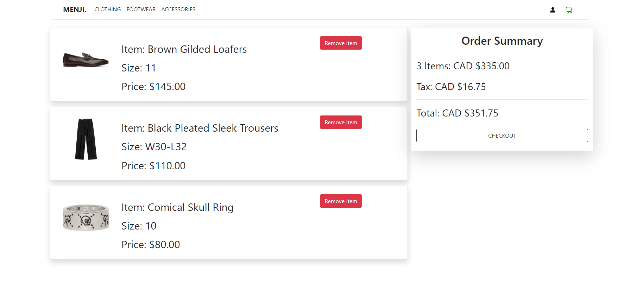Image resolution: width=644 pixels, height=308 pixels.
Task: Click the black trousers product image
Action: tap(86, 139)
